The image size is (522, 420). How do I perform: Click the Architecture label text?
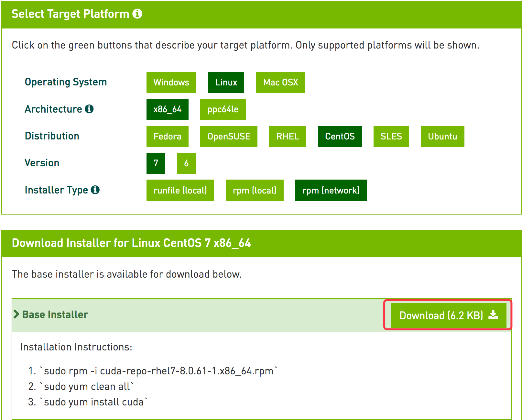pyautogui.click(x=53, y=109)
